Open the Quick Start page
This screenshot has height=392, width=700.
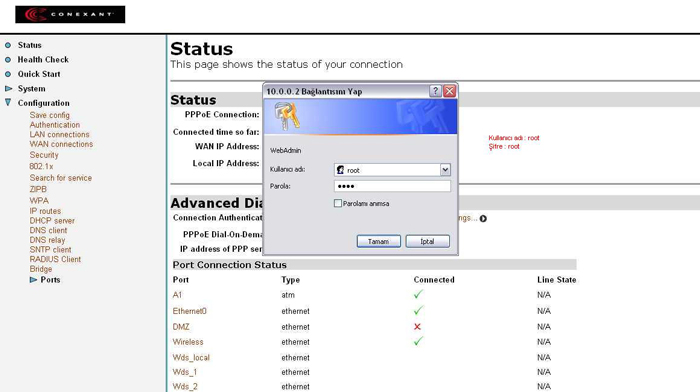(39, 74)
